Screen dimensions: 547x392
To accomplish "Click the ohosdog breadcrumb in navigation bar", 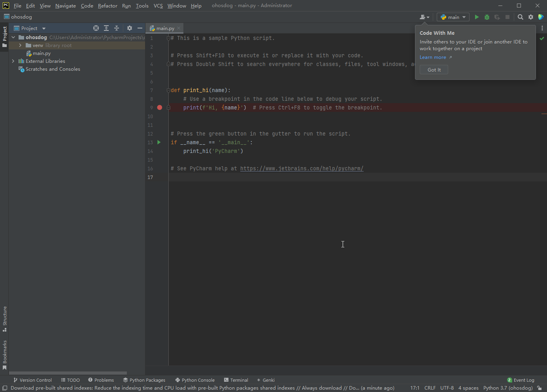I will 18,17.
